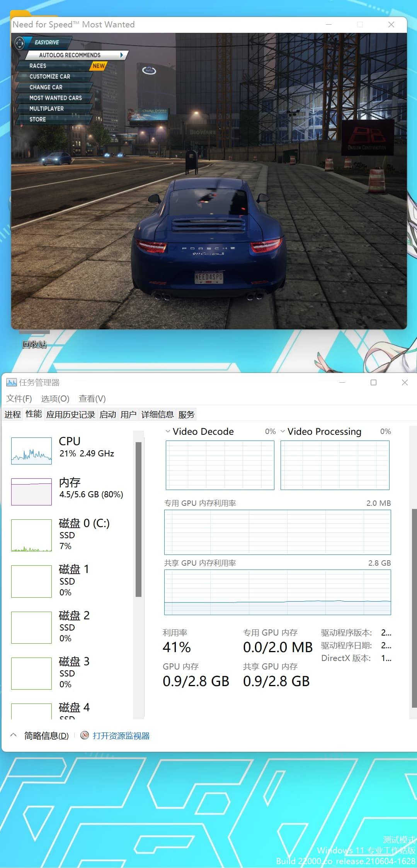
Task: Select Customize Car in EasyDrive menu
Action: [x=55, y=76]
